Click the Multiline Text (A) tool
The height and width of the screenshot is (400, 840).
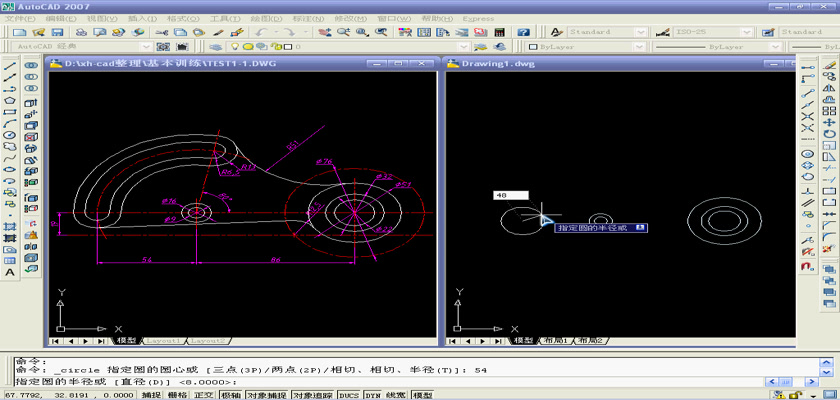pos(10,272)
